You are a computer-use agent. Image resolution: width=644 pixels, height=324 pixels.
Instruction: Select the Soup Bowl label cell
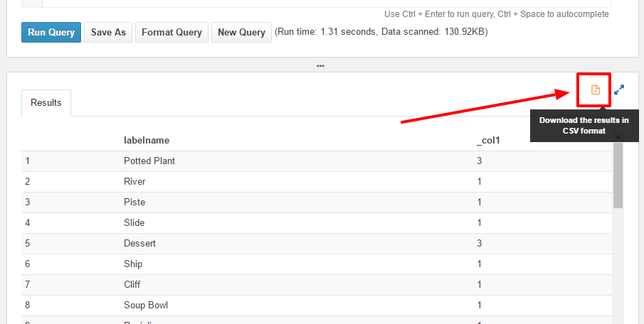point(146,305)
